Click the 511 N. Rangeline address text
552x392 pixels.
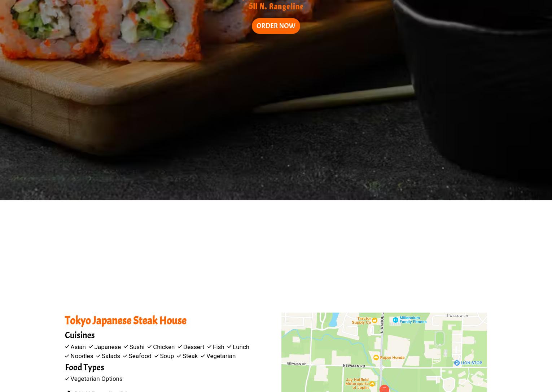coord(276,6)
